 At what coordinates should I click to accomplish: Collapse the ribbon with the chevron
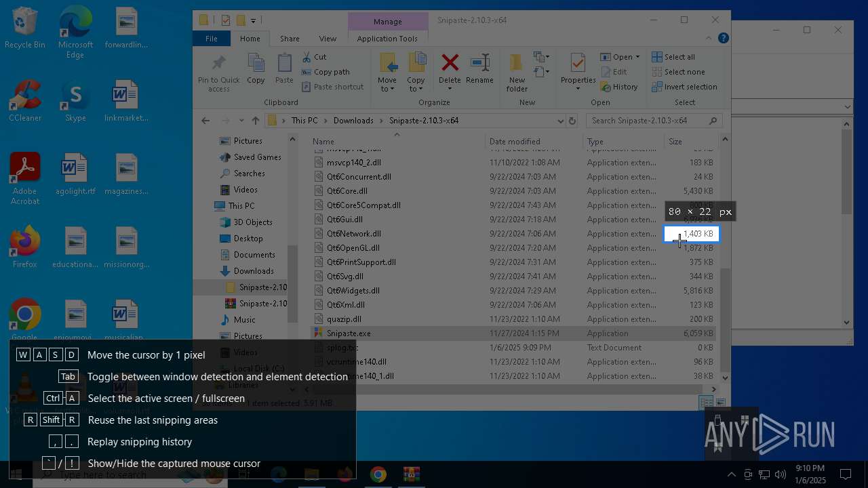tap(709, 39)
